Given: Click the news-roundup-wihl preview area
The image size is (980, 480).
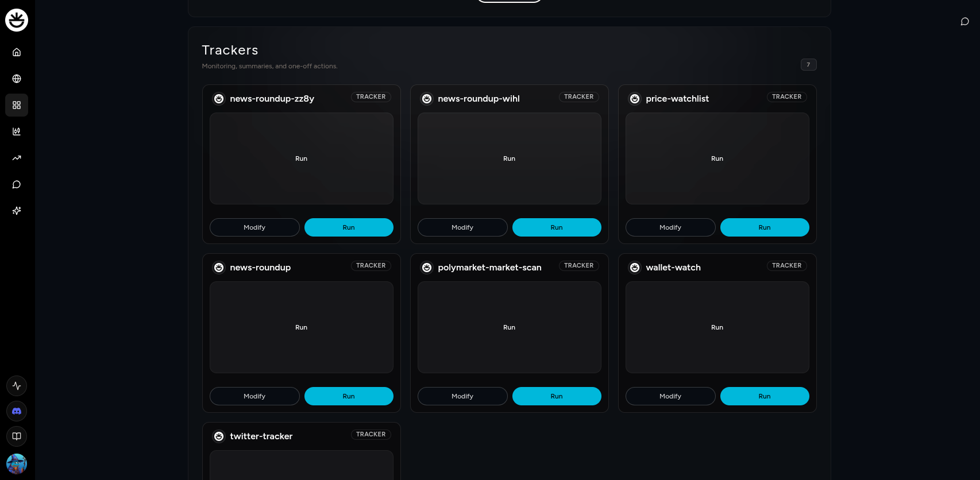Looking at the screenshot, I should coord(510,158).
